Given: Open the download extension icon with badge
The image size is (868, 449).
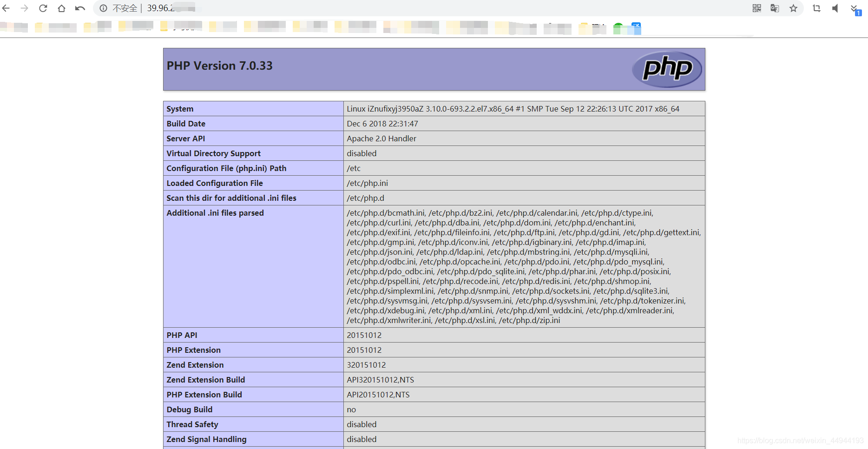Looking at the screenshot, I should point(855,9).
